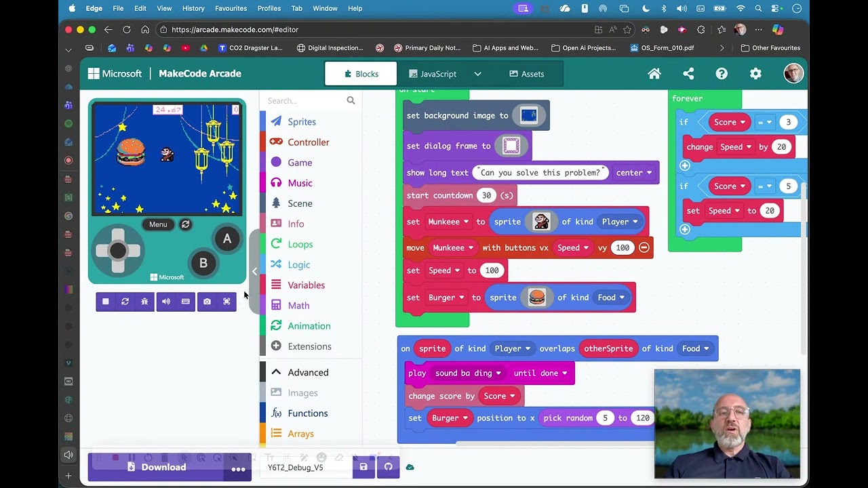Viewport: 868px width, 488px height.
Task: Click the A button on the simulator
Action: click(x=227, y=239)
